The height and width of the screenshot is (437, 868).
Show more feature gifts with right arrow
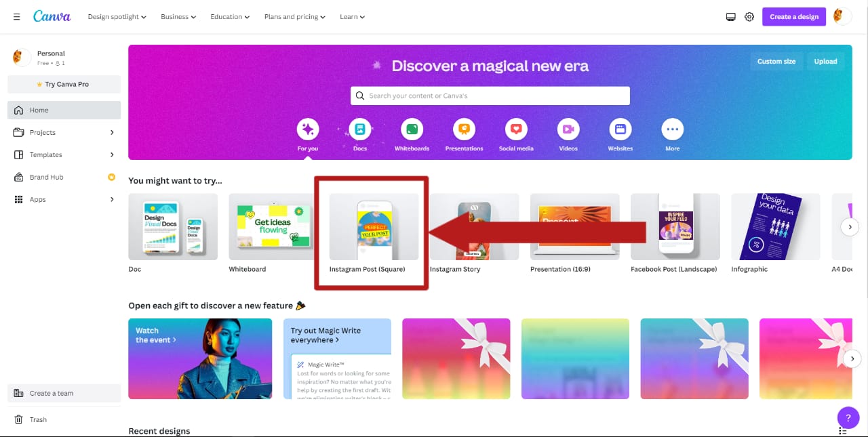click(x=851, y=358)
